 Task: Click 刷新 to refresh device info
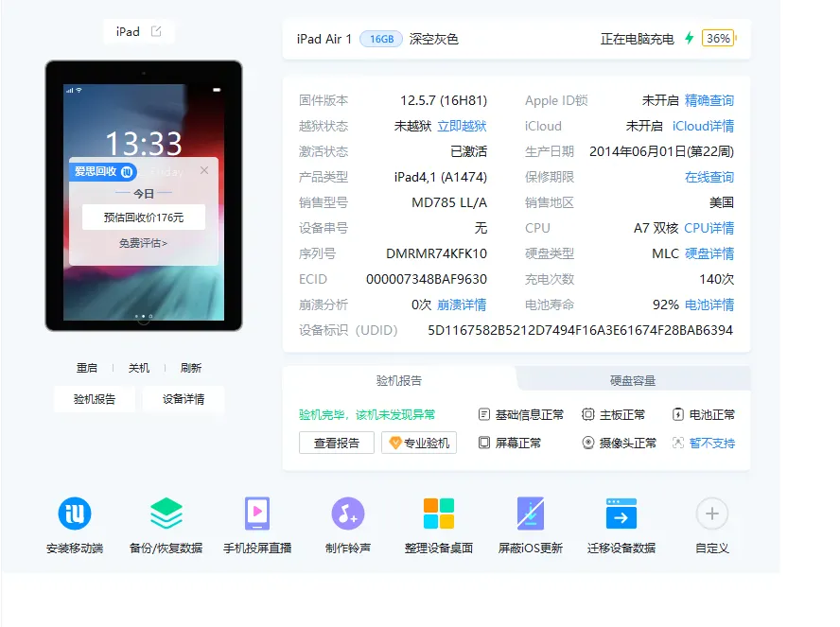191,368
